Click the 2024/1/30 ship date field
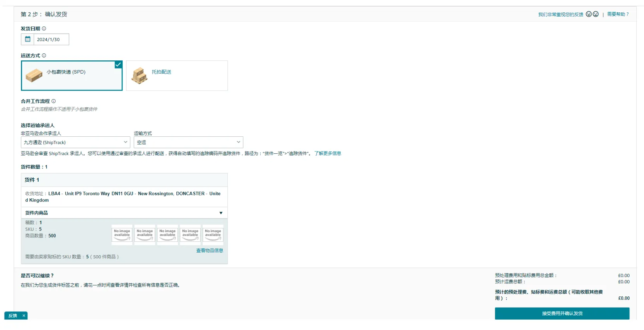Viewport: 644px width, 330px height. [x=51, y=39]
